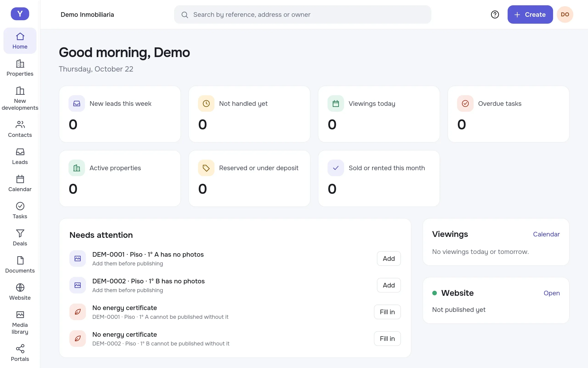Click 'DEM-0001 · Piso · 1º A has no photos'
Screen dimensions: 588x368
148,254
